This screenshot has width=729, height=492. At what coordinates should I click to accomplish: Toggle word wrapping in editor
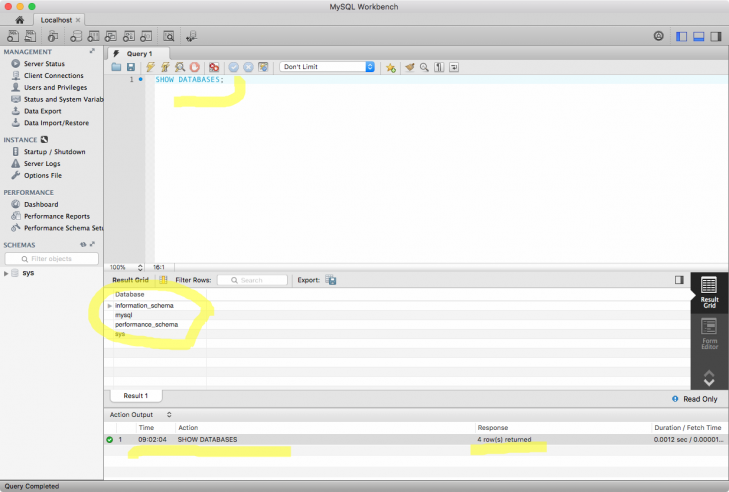(454, 67)
